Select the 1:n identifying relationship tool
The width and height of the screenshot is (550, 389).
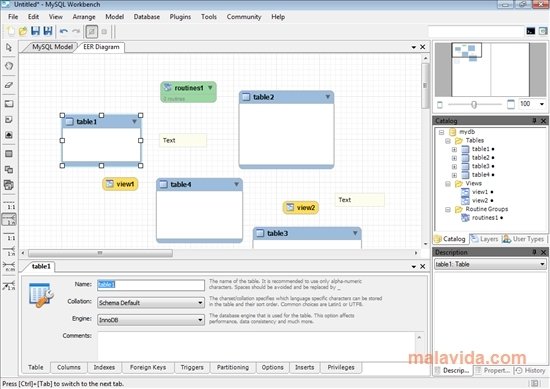pos(9,251)
